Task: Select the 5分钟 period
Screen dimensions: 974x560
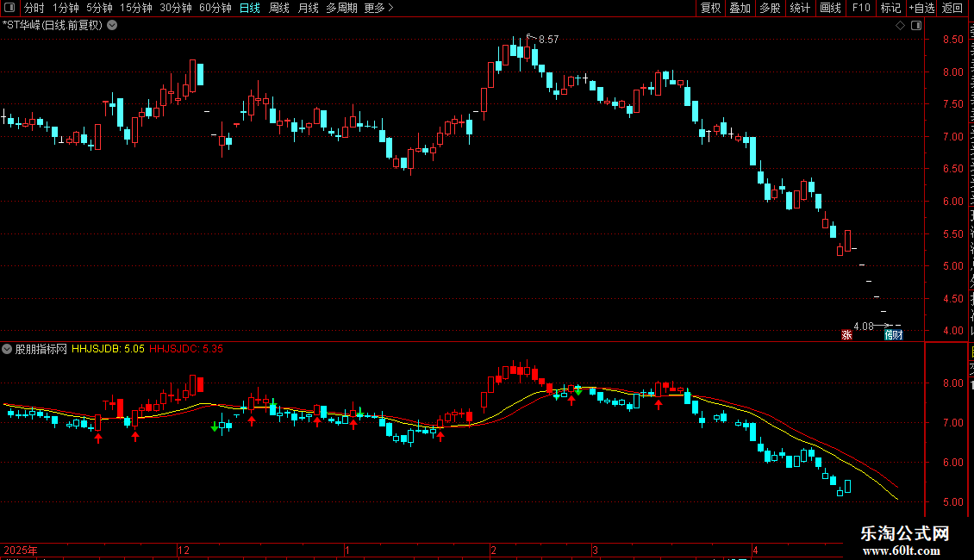Action: (x=99, y=8)
